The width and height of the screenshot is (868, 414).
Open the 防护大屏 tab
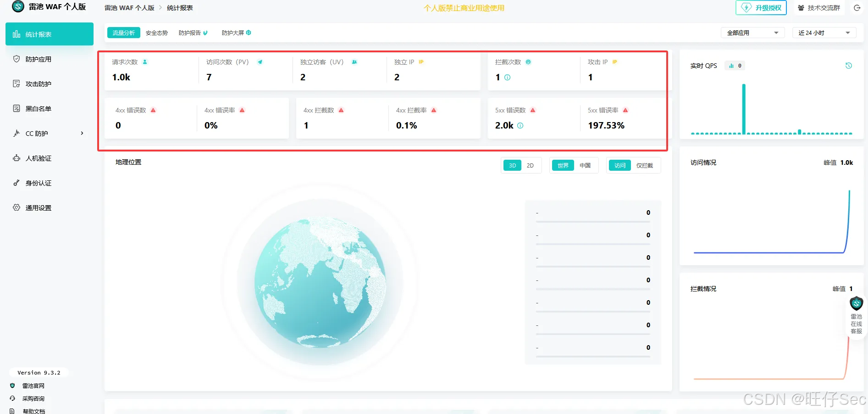[x=236, y=33]
